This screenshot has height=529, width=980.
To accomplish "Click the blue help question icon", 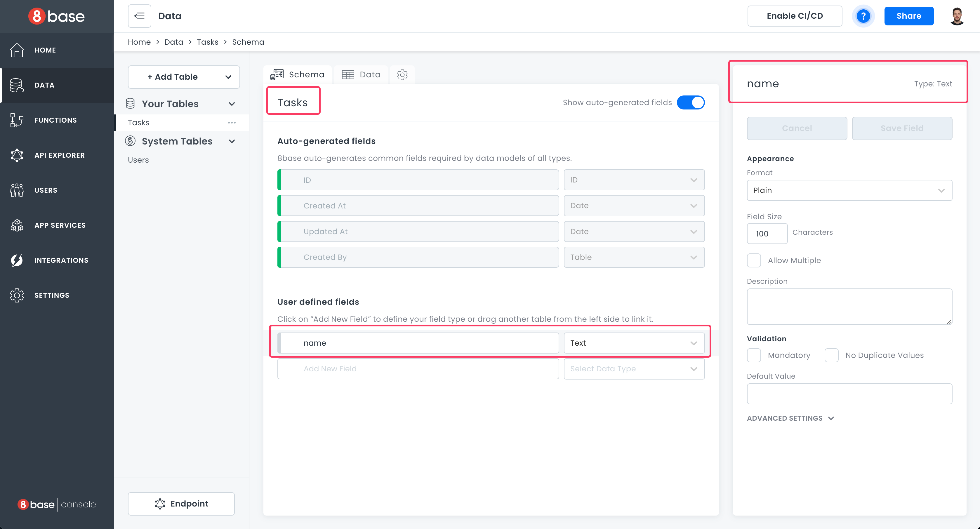I will (863, 16).
